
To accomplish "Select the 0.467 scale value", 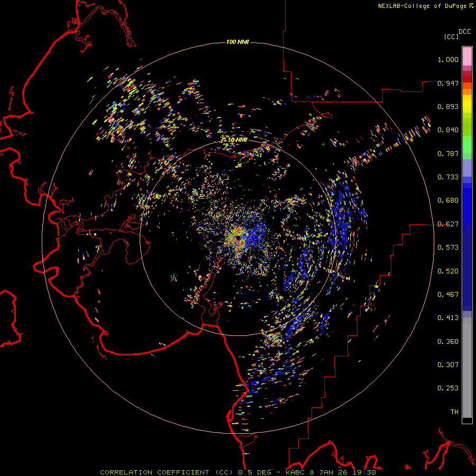I will [x=448, y=295].
